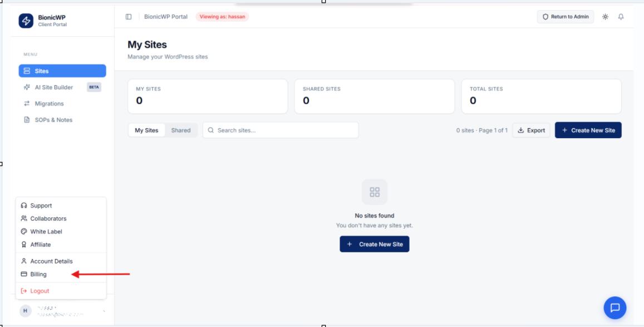
Task: Click the top-right Create New Site button
Action: pos(588,130)
